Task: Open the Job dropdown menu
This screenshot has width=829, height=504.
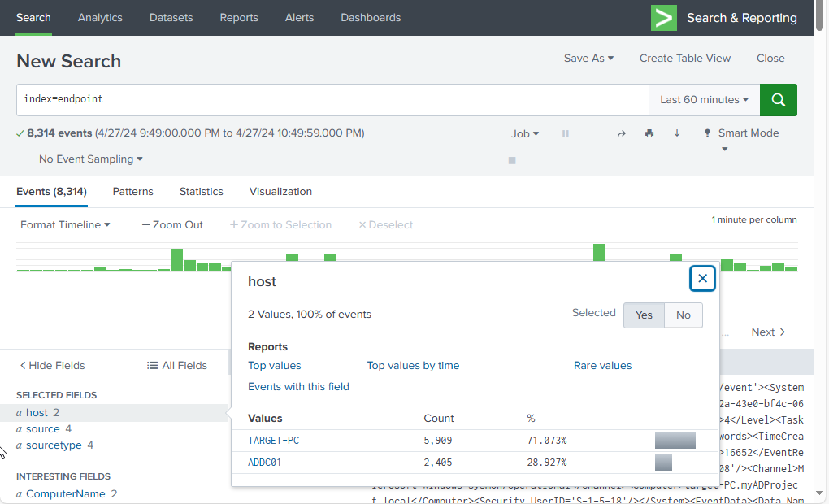Action: pos(524,134)
